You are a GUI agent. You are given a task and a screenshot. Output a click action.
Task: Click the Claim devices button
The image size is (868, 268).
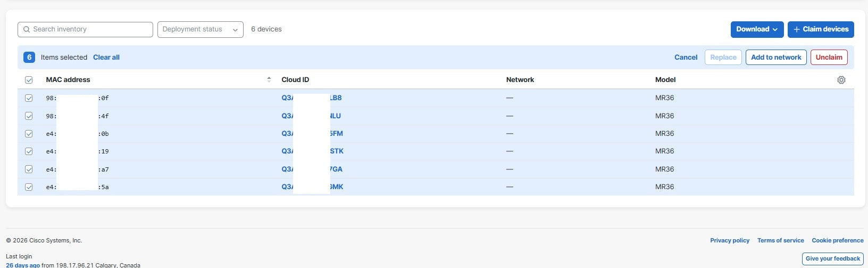click(821, 29)
